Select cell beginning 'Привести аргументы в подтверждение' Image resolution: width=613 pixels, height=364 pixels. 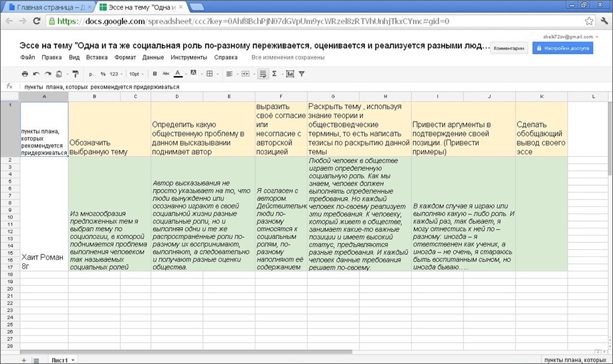pyautogui.click(x=463, y=129)
